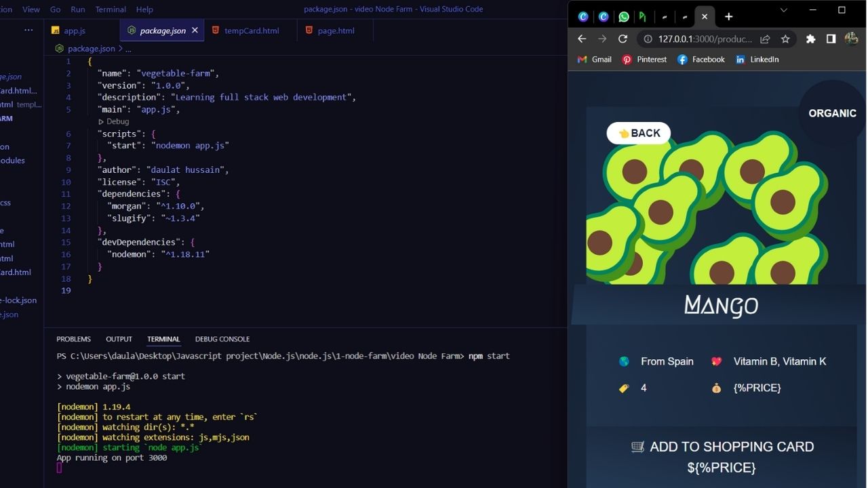
Task: Bookmark this page with the star icon
Action: click(x=785, y=39)
